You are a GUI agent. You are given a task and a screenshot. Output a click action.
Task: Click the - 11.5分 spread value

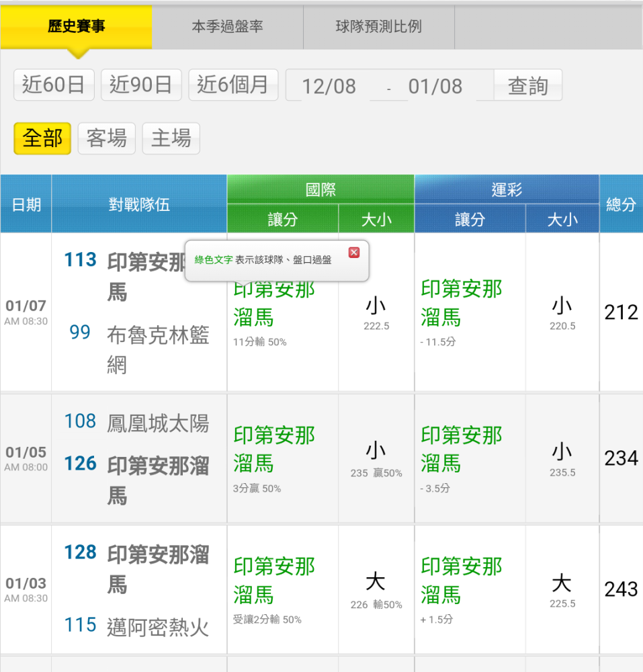click(438, 342)
